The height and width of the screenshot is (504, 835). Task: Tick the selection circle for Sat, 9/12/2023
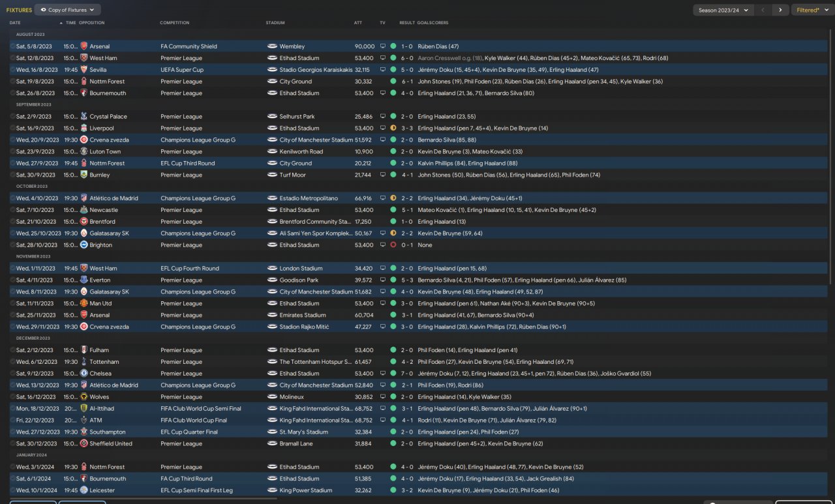pyautogui.click(x=12, y=374)
